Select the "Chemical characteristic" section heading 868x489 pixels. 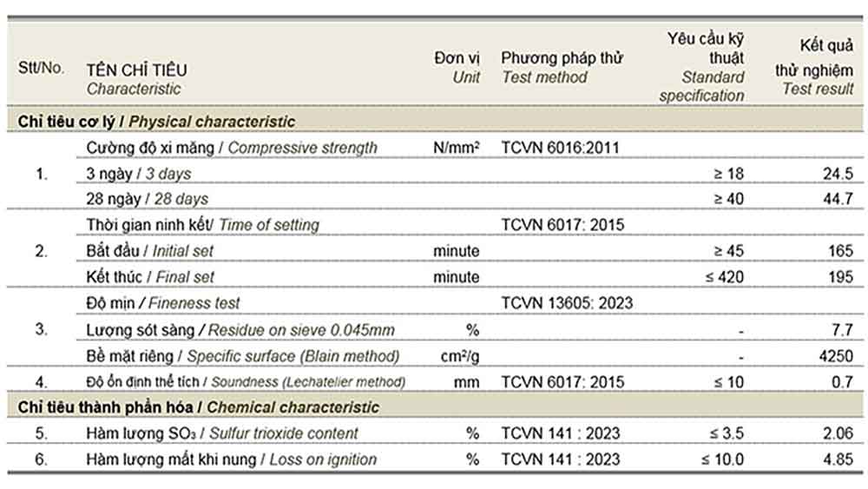point(198,406)
